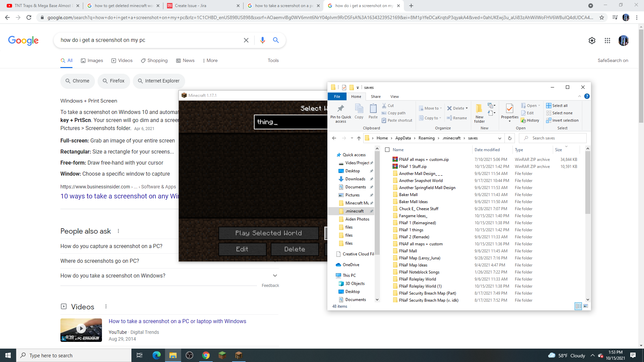Click Google voice search microphone

coord(262,40)
